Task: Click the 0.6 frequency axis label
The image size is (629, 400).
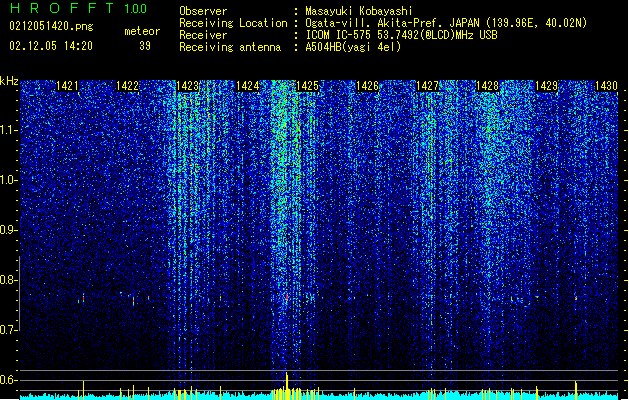Action: 9,380
